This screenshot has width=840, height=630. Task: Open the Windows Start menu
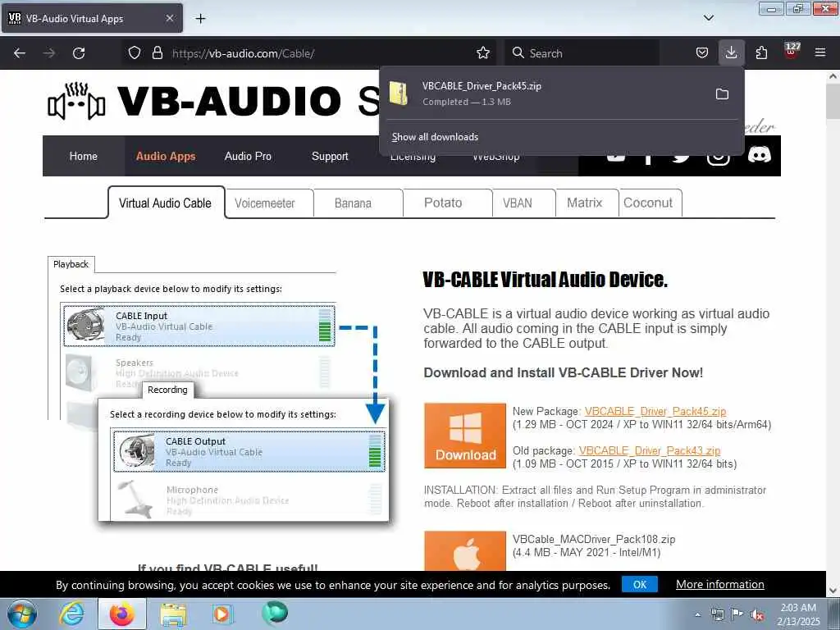click(x=22, y=614)
